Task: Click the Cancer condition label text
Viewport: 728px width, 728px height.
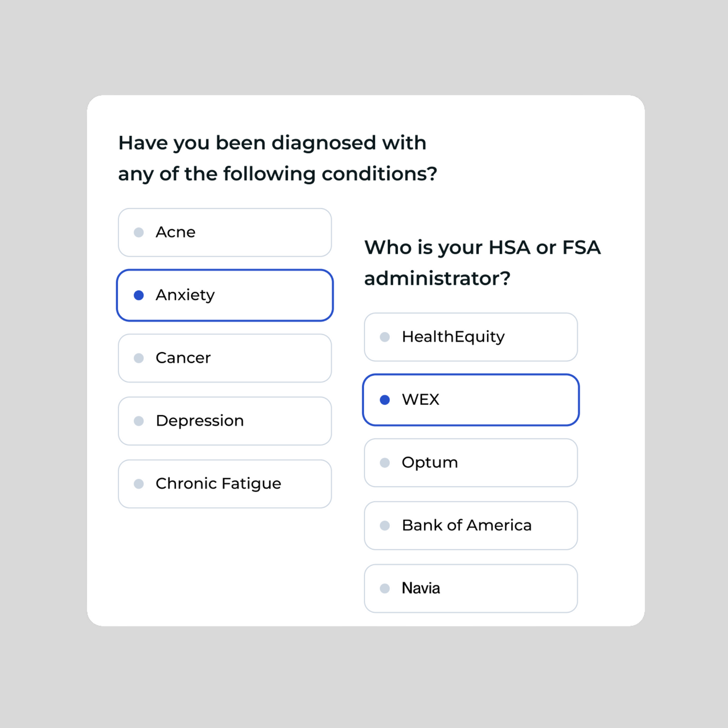Action: pos(183,358)
